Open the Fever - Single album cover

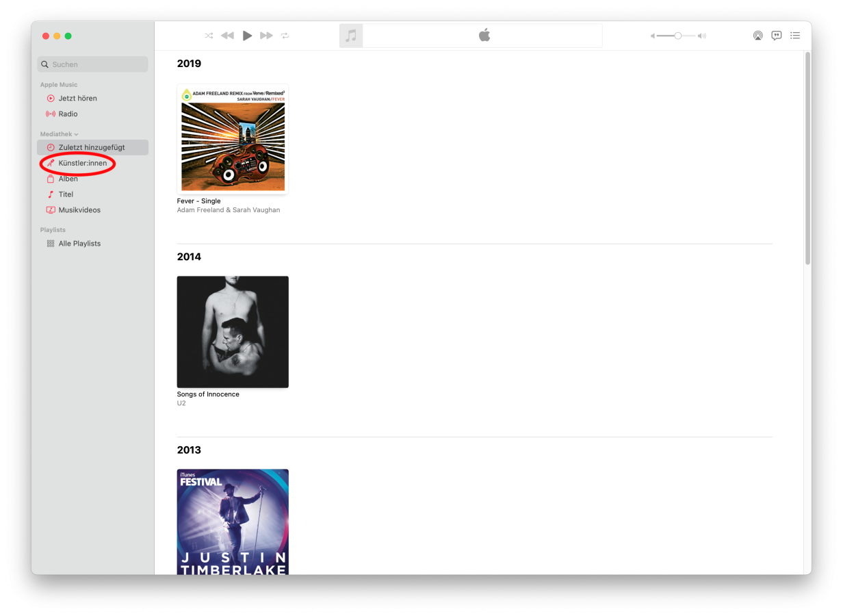(x=233, y=139)
